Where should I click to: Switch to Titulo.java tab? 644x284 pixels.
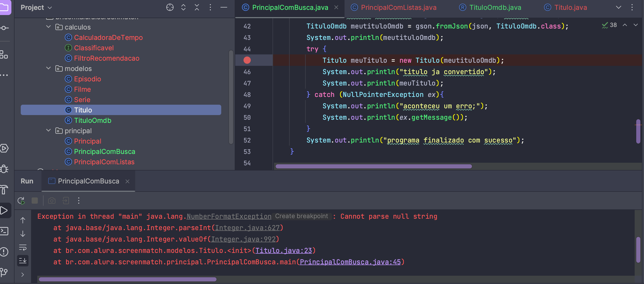(x=565, y=8)
